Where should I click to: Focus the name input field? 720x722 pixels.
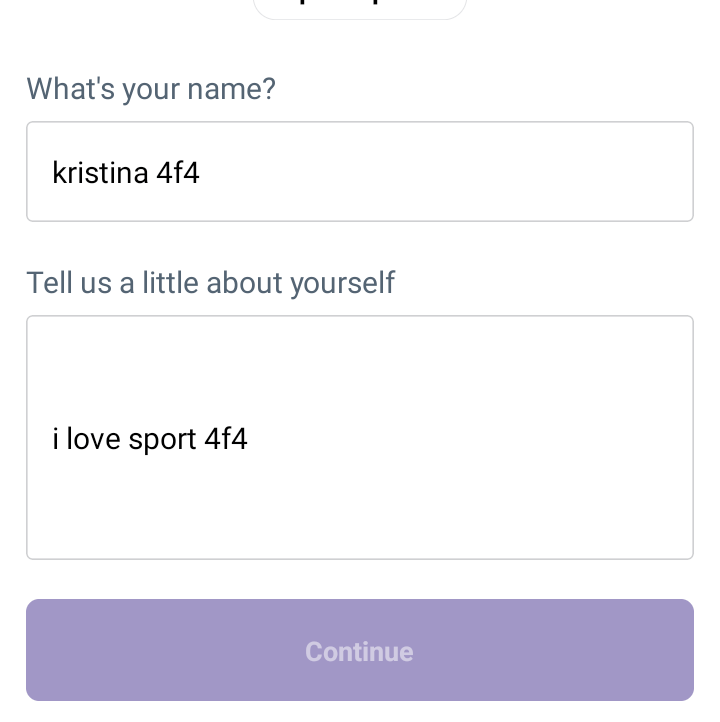[359, 172]
